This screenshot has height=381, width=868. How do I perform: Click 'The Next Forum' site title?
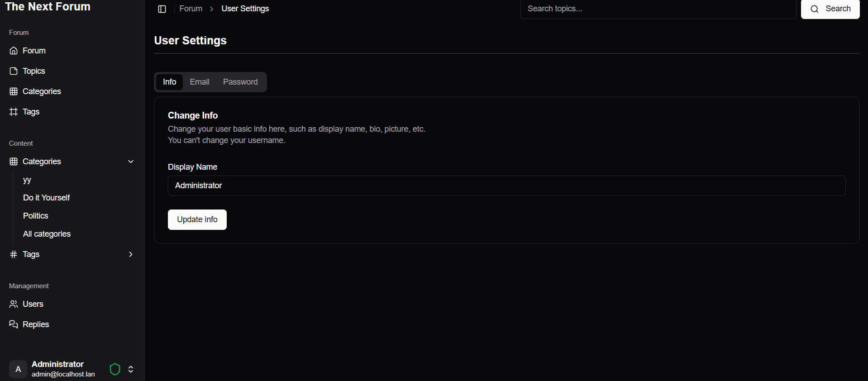coord(48,6)
